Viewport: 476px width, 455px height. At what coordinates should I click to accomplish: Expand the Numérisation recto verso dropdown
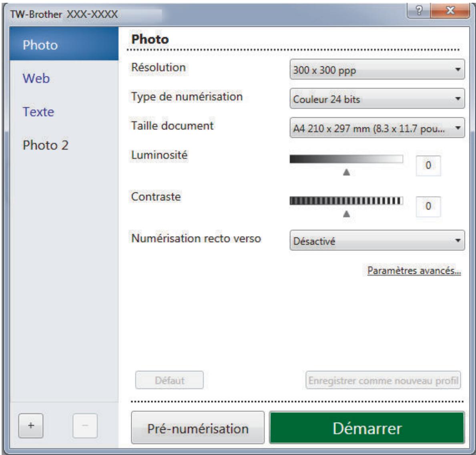(x=377, y=241)
